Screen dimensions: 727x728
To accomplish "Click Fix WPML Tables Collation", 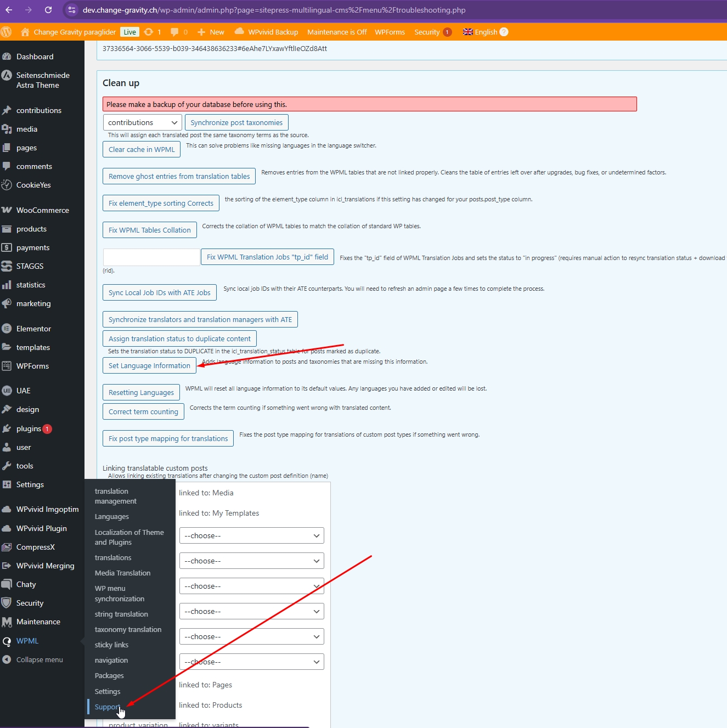I will click(149, 230).
